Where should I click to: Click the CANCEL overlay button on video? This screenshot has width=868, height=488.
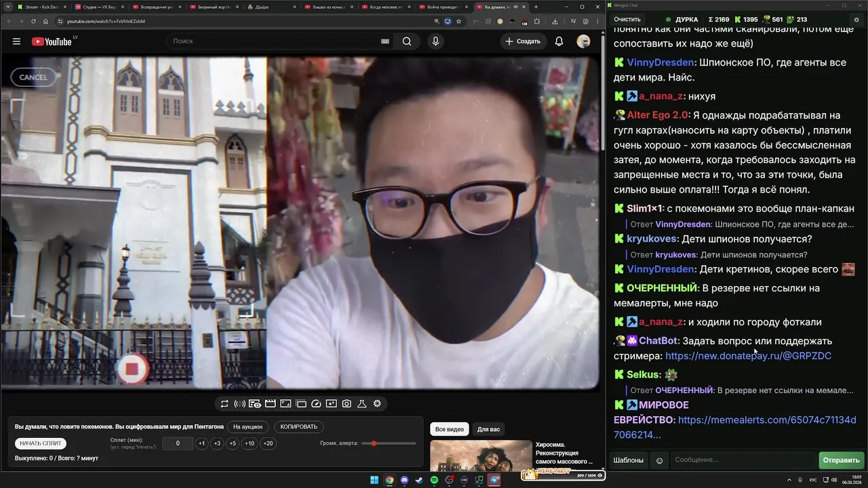point(33,77)
